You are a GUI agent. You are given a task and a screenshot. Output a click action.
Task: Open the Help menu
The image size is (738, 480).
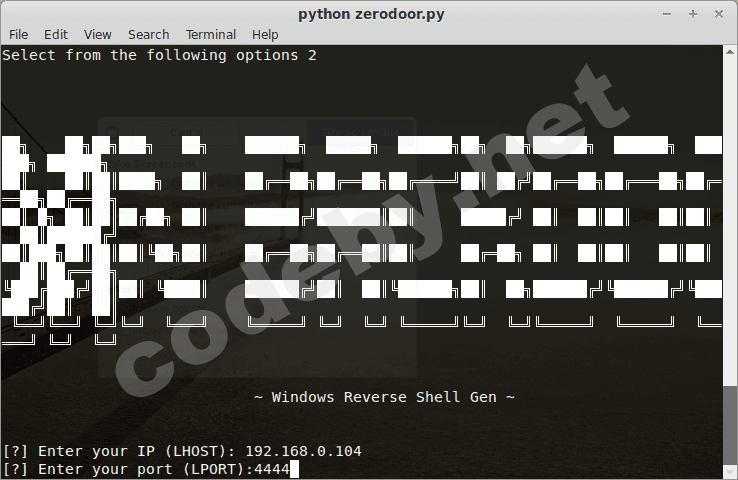point(265,35)
